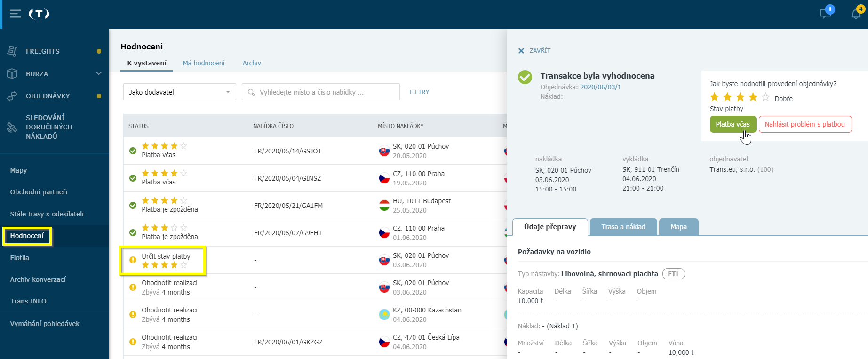Open Stále trasy s odesílateli in sidebar

point(47,214)
